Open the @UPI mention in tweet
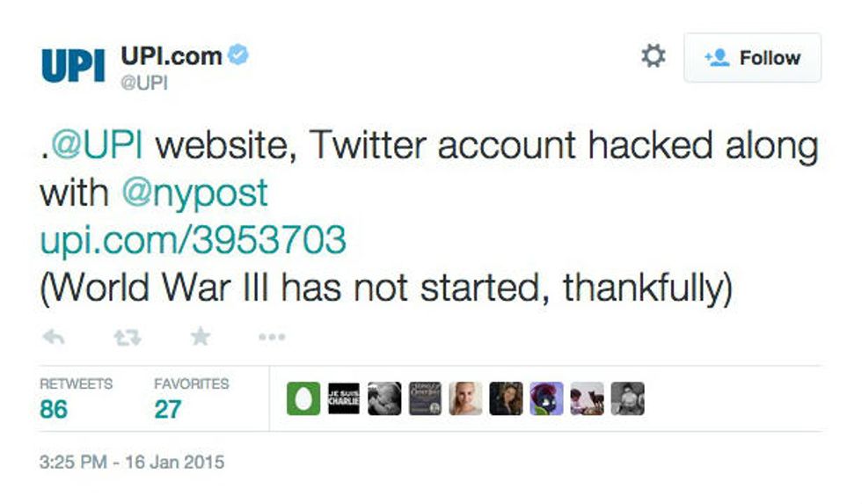The height and width of the screenshot is (504, 862). tap(96, 147)
